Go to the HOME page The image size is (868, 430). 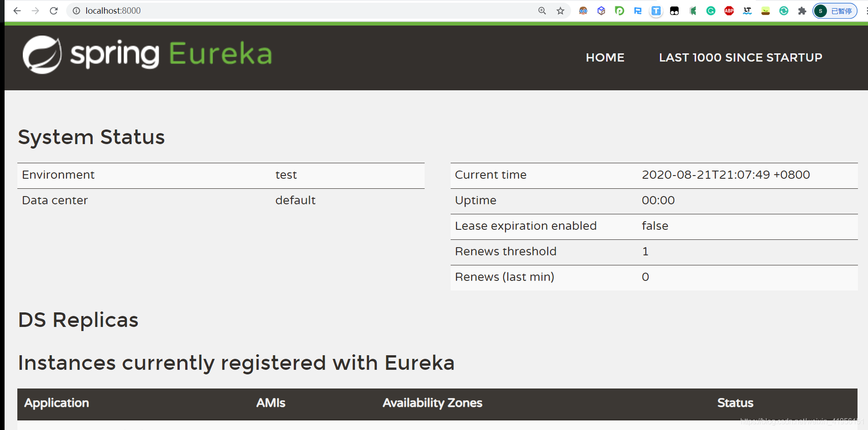pos(605,57)
